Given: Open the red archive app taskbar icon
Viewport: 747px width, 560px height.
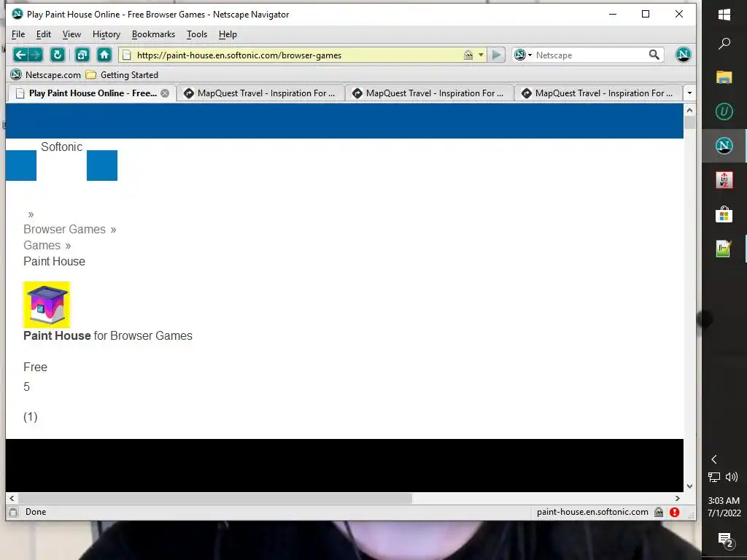Looking at the screenshot, I should point(724,180).
